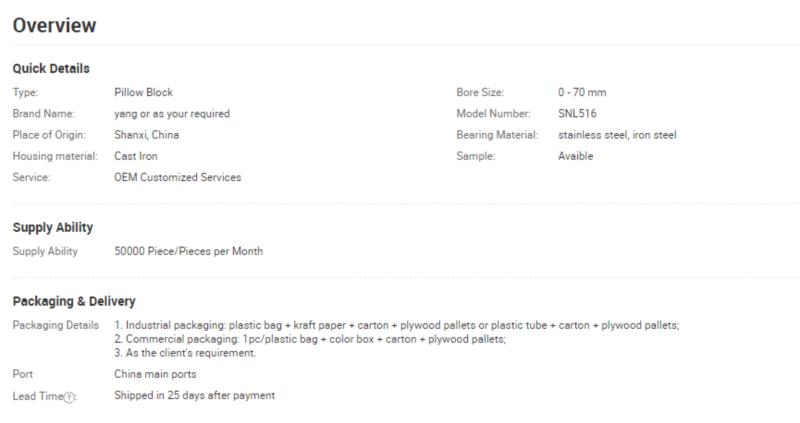This screenshot has height=423, width=800.
Task: Click the model number SNL516
Action: 577,114
